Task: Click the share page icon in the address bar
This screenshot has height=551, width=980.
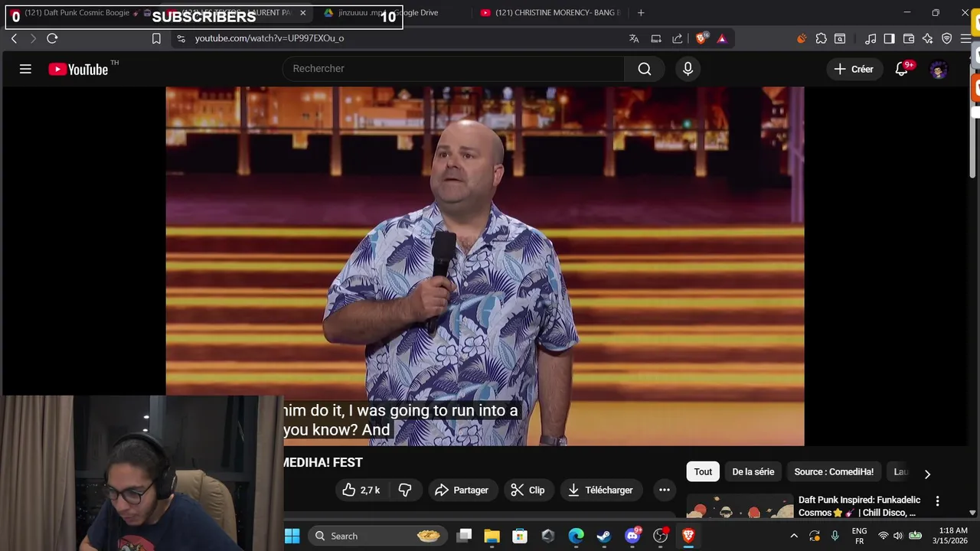Action: coord(678,38)
